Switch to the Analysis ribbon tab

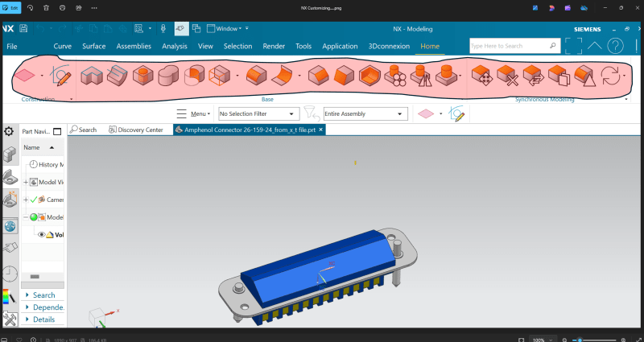[x=175, y=47]
